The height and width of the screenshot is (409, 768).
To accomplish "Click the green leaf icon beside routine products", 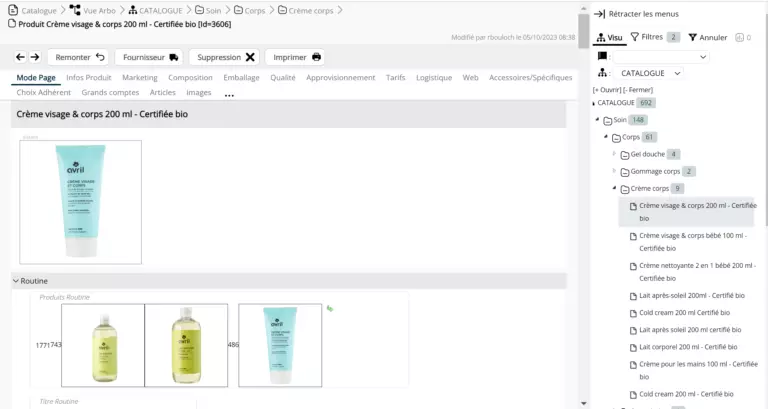I will (330, 309).
